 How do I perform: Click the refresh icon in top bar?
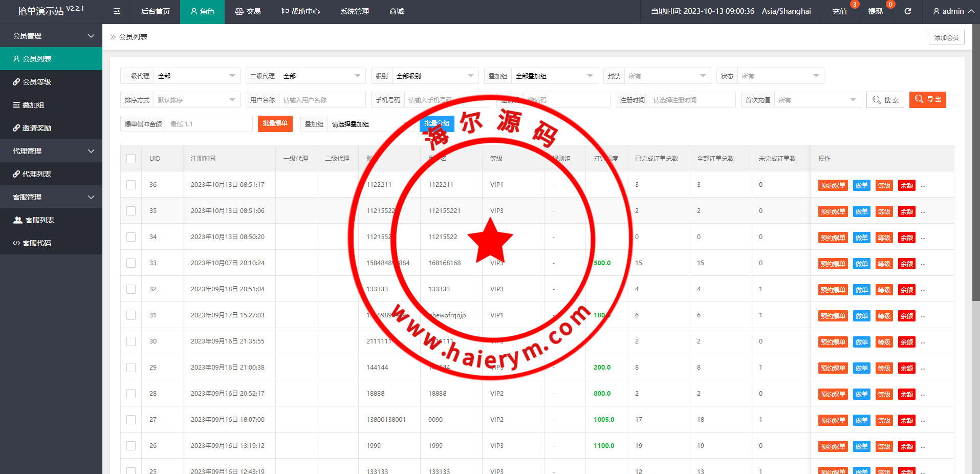click(907, 11)
